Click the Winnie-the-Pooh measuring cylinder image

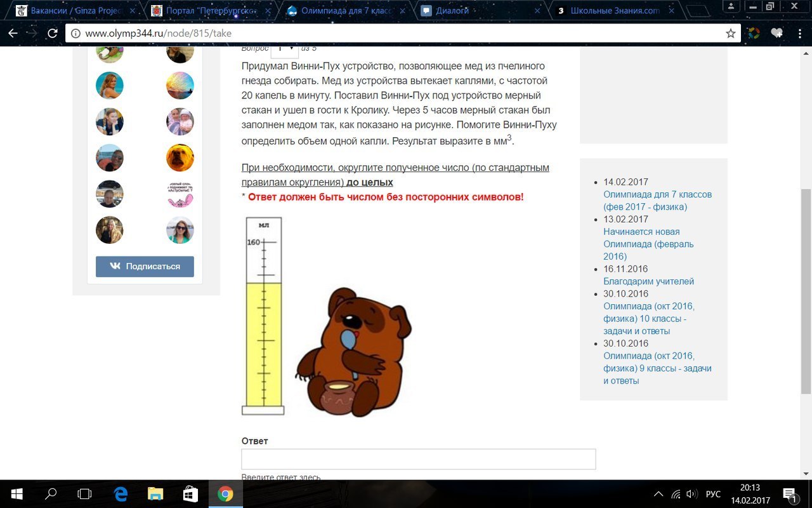(327, 316)
